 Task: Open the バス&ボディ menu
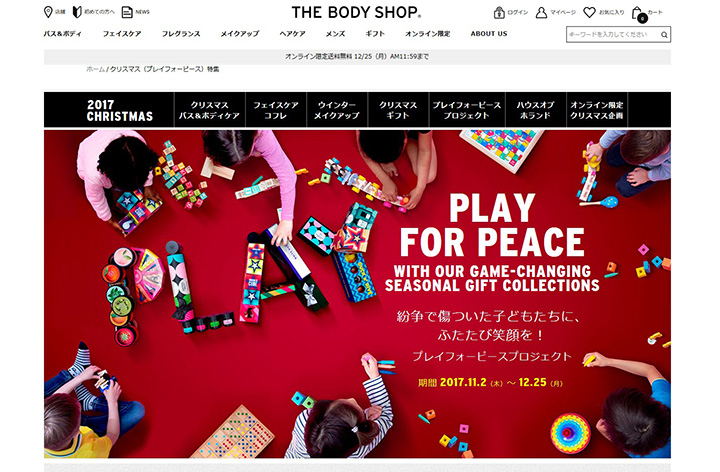62,34
